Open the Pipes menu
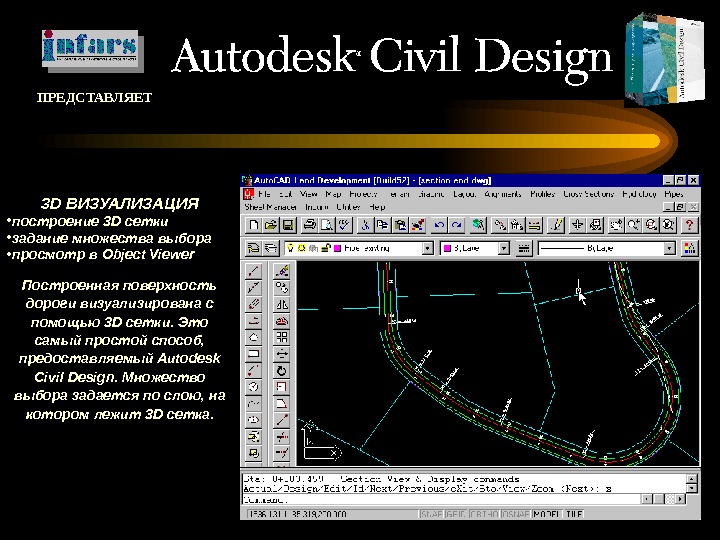 pyautogui.click(x=674, y=194)
